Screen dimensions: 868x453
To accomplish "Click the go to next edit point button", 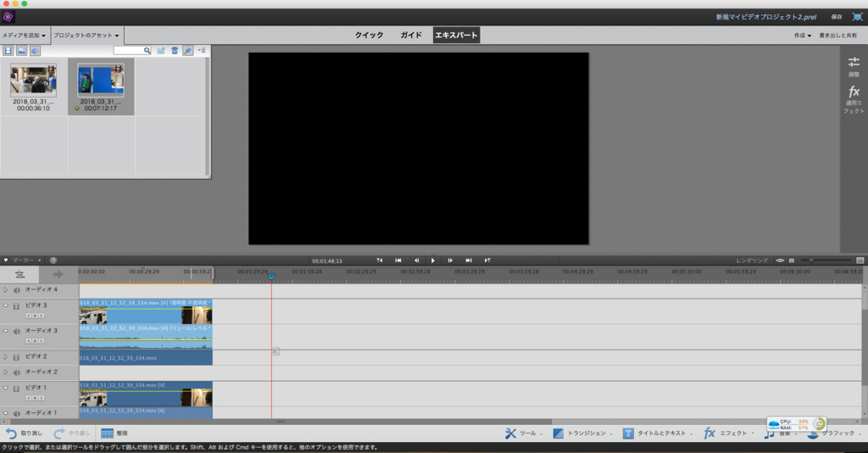I will 487,260.
